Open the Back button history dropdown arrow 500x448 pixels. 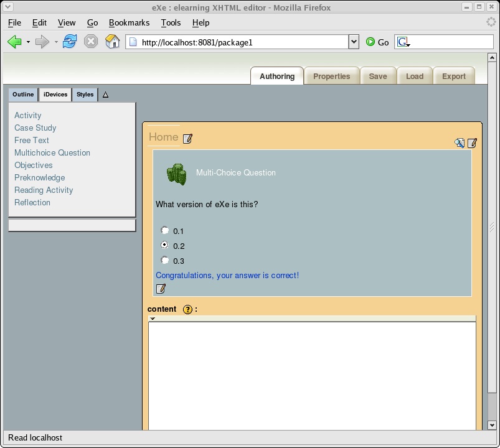click(28, 42)
